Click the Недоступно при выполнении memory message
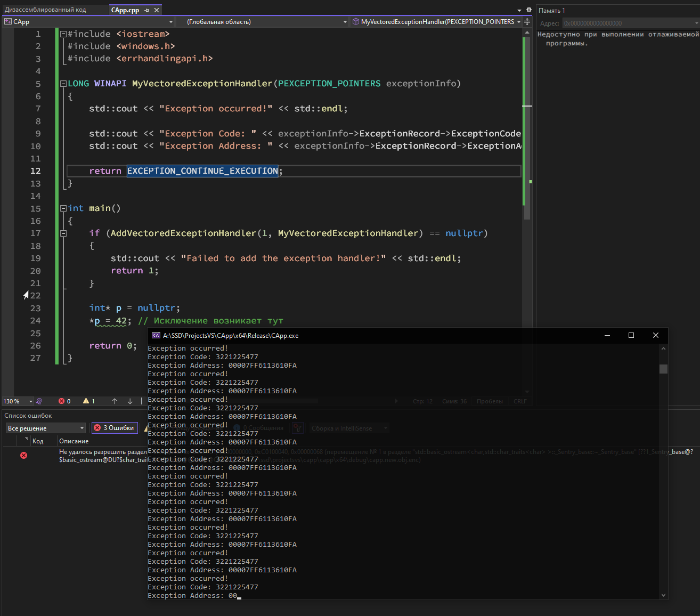The height and width of the screenshot is (616, 700). 618,39
